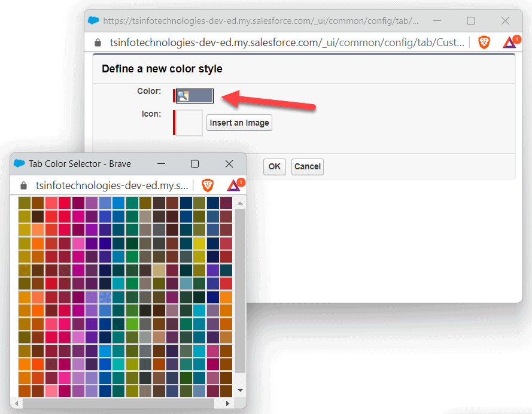Click the Insert an Image button

pos(239,123)
